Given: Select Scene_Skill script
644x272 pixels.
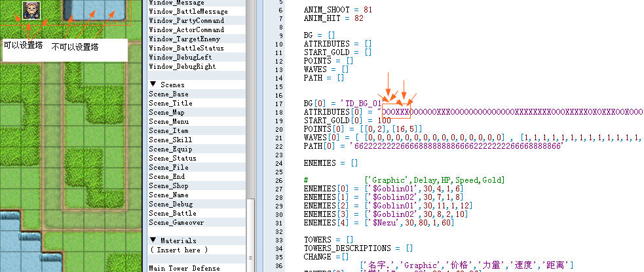Looking at the screenshot, I should (197, 140).
